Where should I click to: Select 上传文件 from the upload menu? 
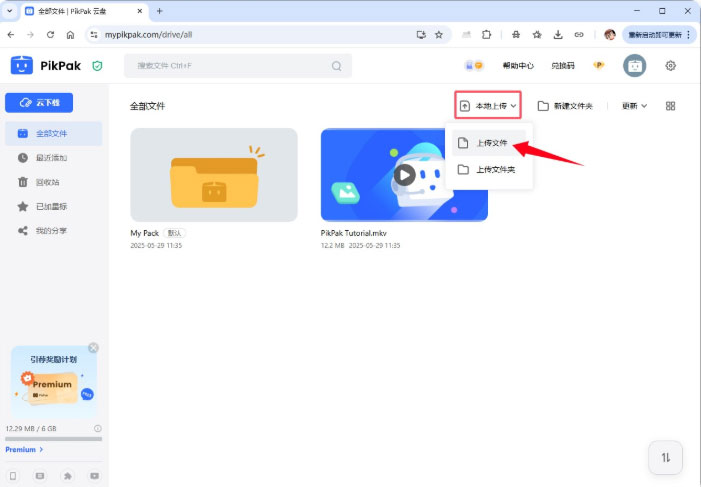pyautogui.click(x=489, y=143)
